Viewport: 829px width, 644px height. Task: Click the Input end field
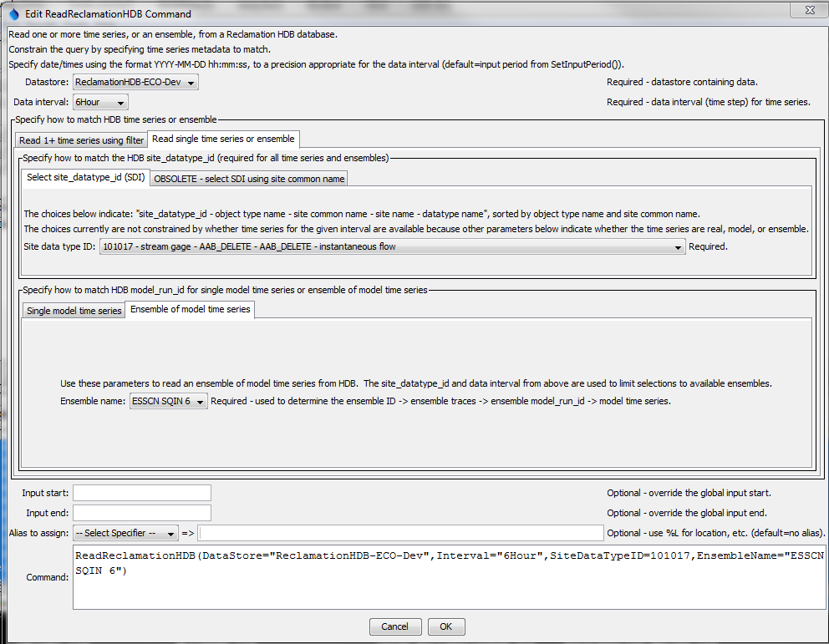[x=140, y=512]
